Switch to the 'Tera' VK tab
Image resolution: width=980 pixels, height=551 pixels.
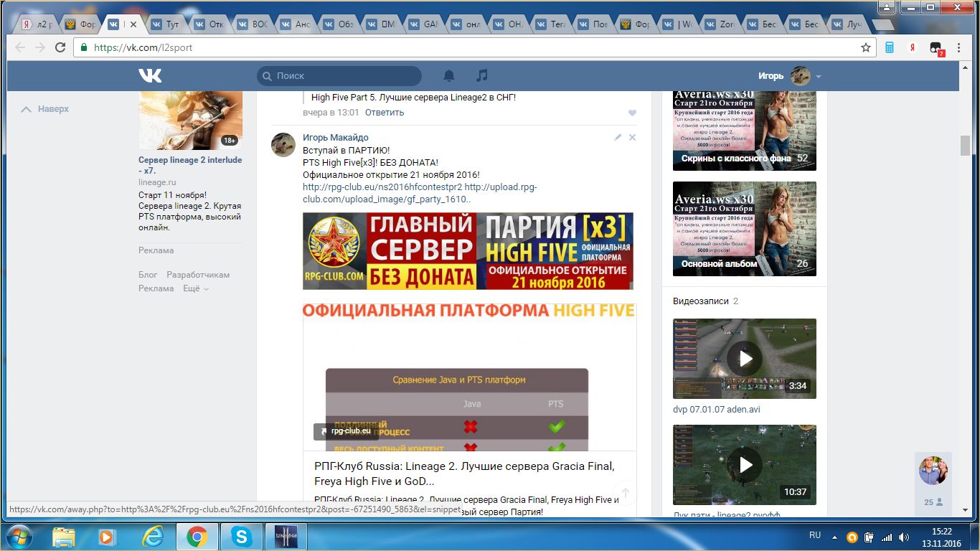click(552, 24)
